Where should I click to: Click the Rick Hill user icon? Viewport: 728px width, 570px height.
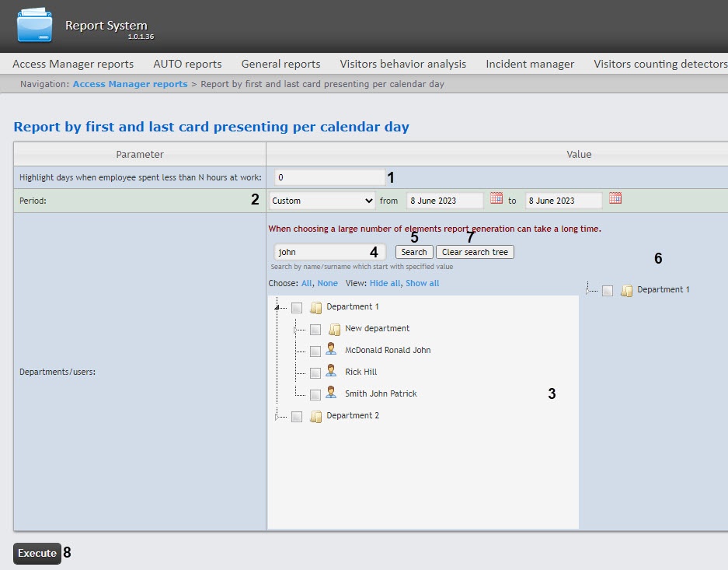click(x=332, y=372)
